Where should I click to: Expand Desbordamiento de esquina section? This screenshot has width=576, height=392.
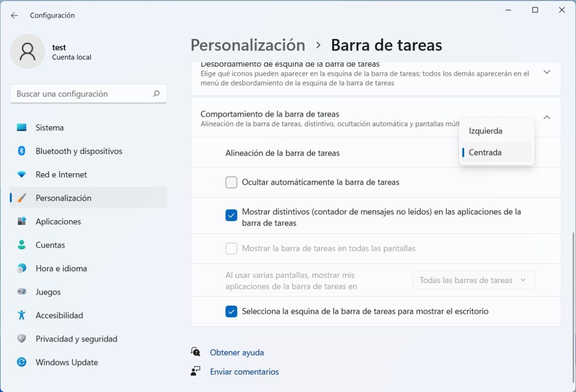pyautogui.click(x=547, y=72)
